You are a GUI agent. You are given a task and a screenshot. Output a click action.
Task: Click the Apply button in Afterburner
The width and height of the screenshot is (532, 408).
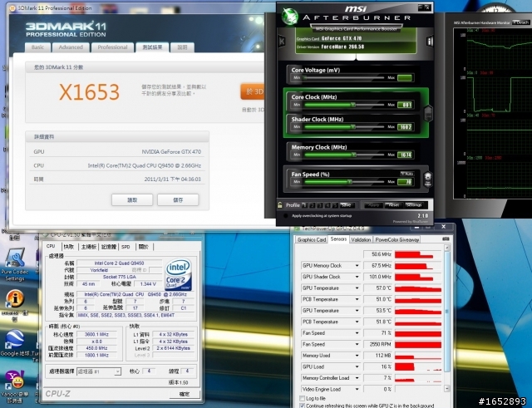point(373,205)
